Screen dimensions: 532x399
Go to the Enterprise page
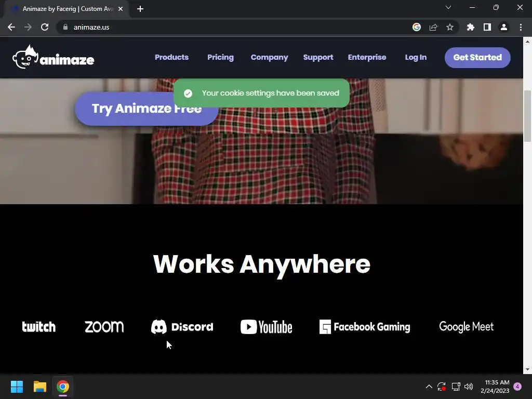tap(367, 57)
